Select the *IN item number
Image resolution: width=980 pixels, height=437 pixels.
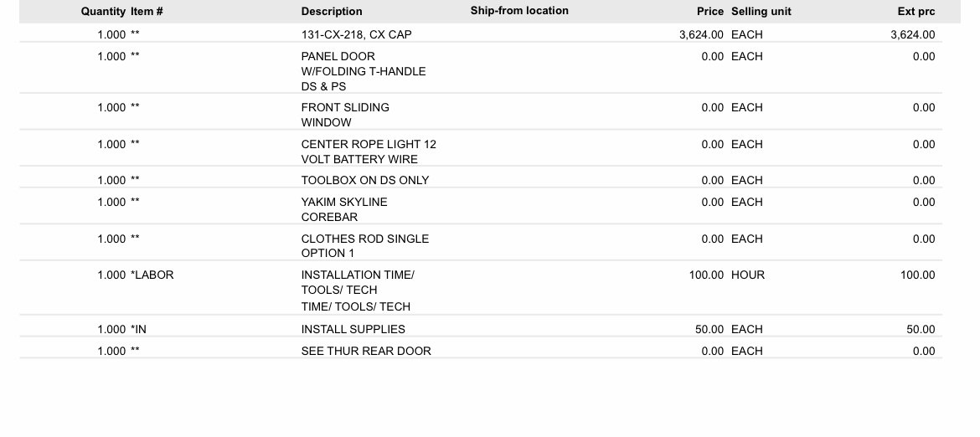139,330
